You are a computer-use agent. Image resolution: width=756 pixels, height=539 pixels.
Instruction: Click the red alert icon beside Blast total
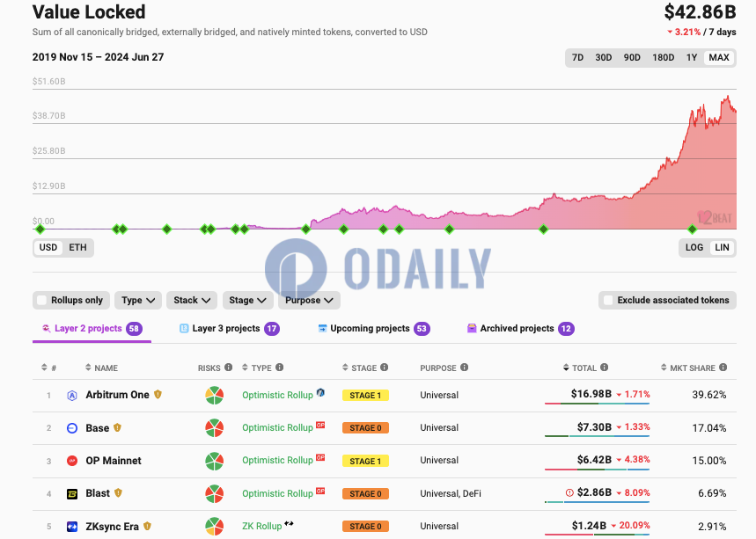[569, 492]
